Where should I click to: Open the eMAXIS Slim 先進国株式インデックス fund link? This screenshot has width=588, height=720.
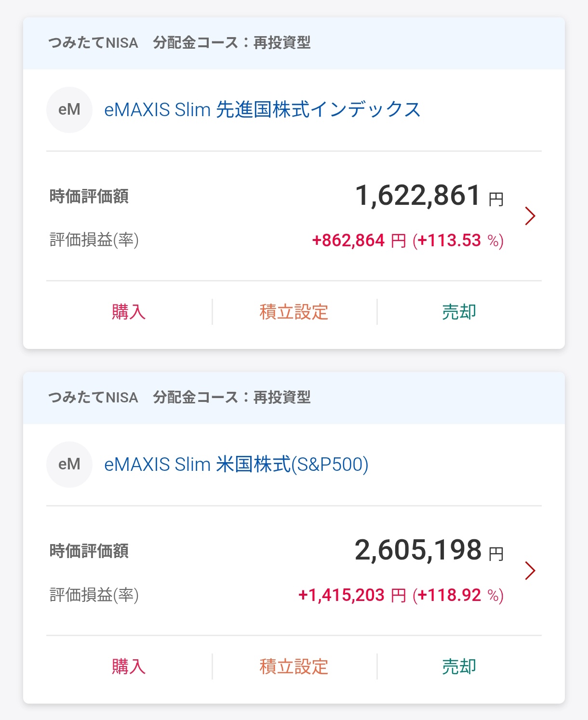point(262,110)
